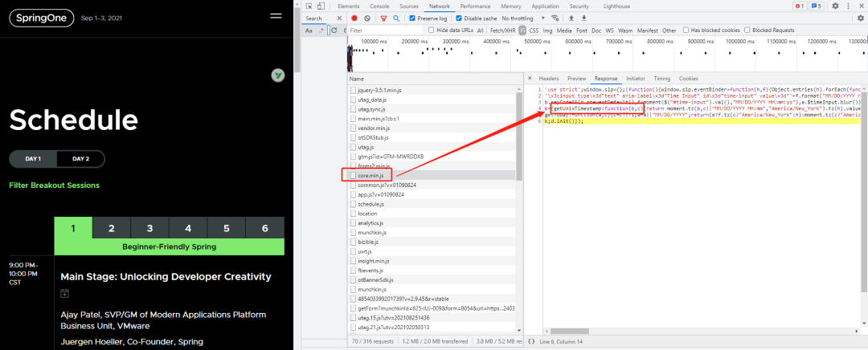Toggle regular expression search option
Viewport: 868px width, 350px height.
(x=321, y=31)
